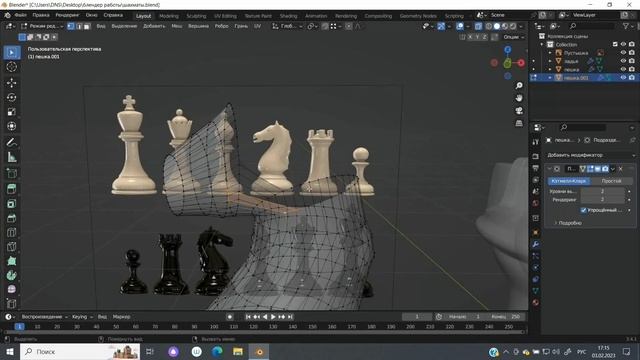Select the Cursor tool in left toolbar
640x360 pixels.
(x=11, y=67)
